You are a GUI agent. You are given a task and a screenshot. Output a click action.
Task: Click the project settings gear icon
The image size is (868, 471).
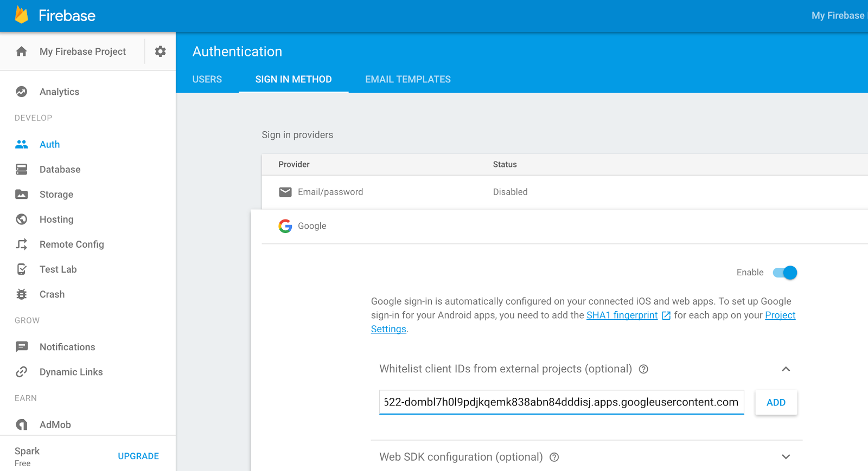click(x=160, y=51)
